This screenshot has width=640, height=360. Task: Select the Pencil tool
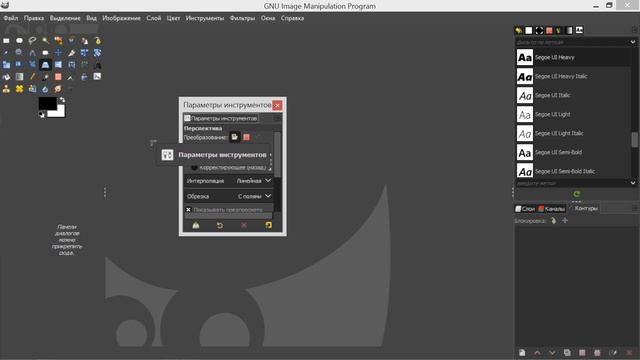point(32,77)
